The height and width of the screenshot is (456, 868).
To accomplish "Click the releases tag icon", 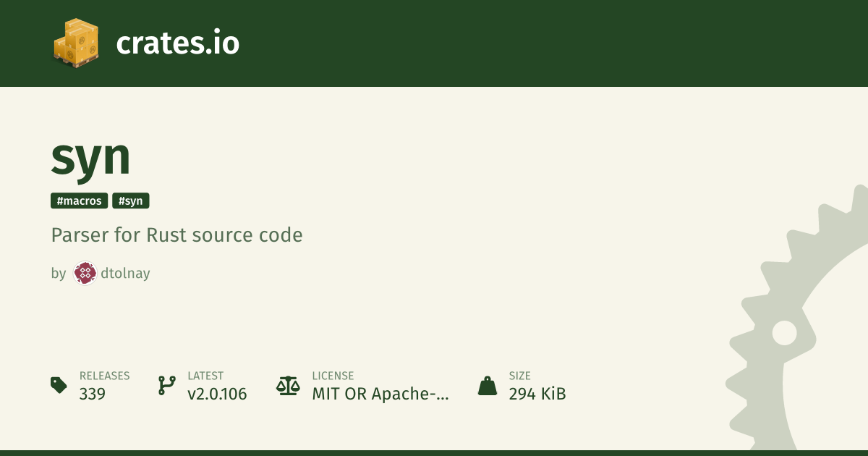I will (59, 385).
